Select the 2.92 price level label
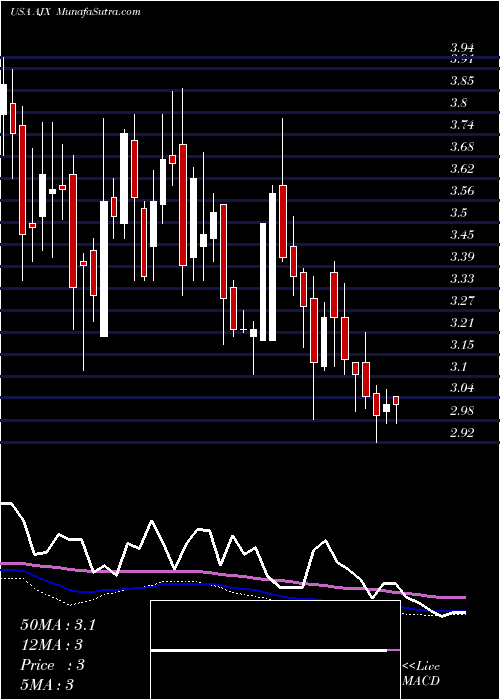Viewport: 500px width, 700px height. pyautogui.click(x=462, y=433)
